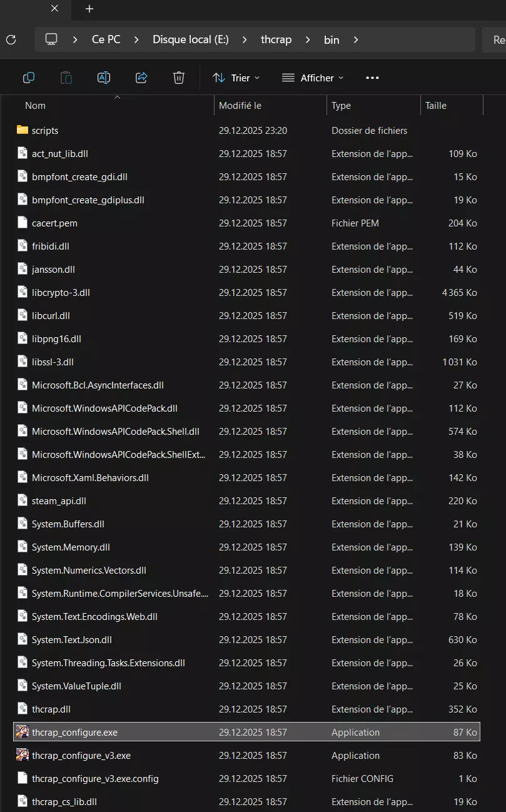Viewport: 506px width, 812px height.
Task: Click the share icon in toolbar
Action: pyautogui.click(x=141, y=78)
